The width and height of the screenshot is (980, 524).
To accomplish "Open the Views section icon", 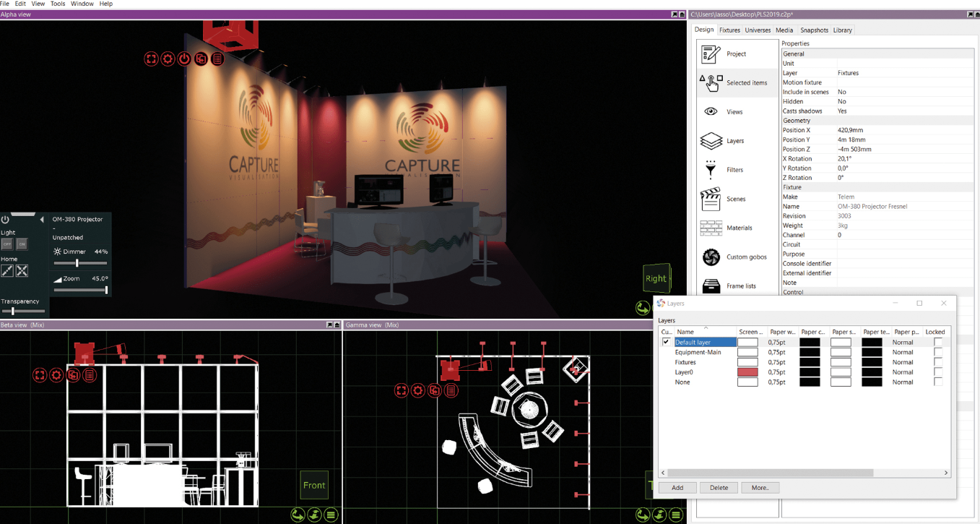I will 711,112.
